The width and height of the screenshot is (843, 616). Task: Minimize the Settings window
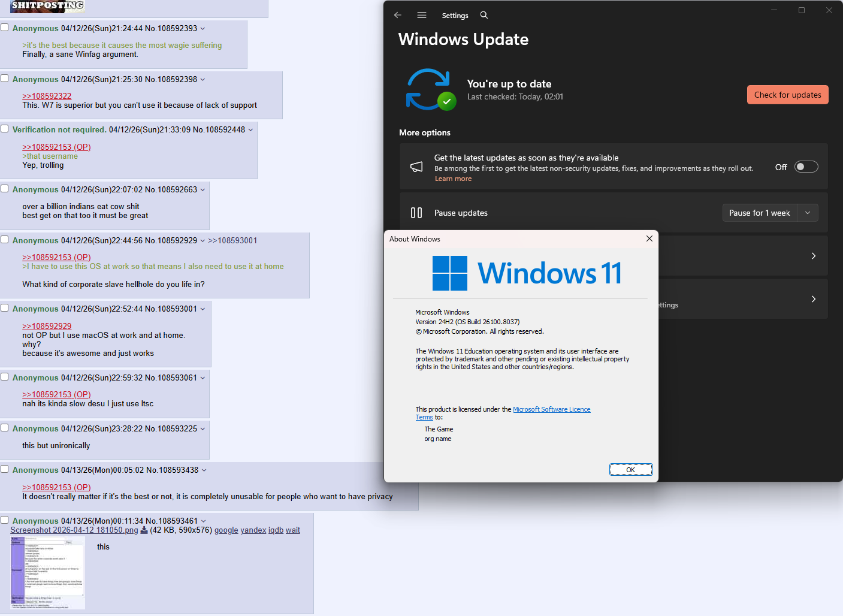pos(774,10)
